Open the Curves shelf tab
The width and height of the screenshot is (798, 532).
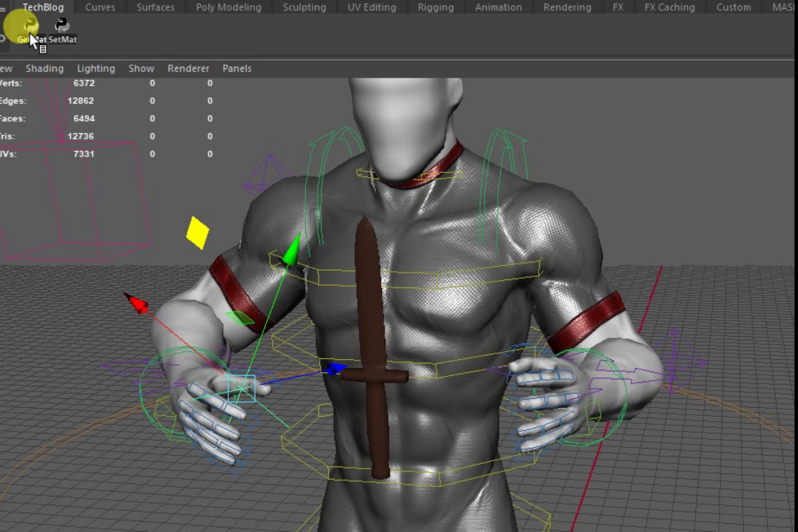coord(100,7)
